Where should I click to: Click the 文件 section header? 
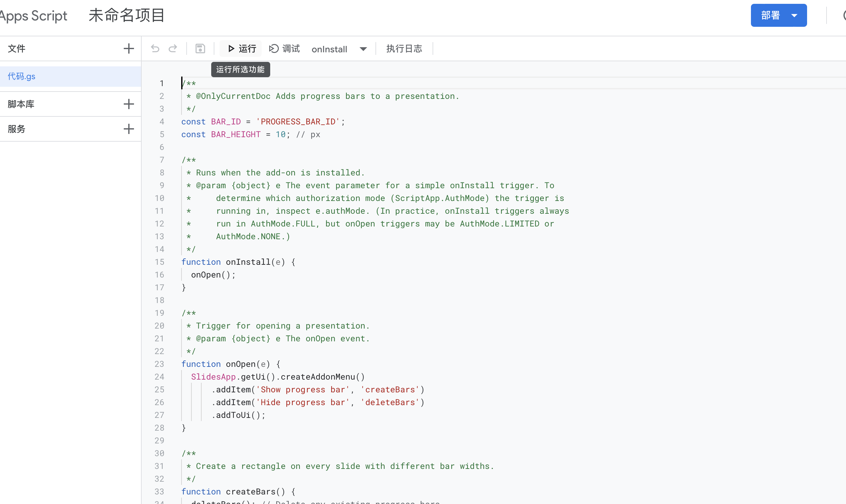[17, 48]
